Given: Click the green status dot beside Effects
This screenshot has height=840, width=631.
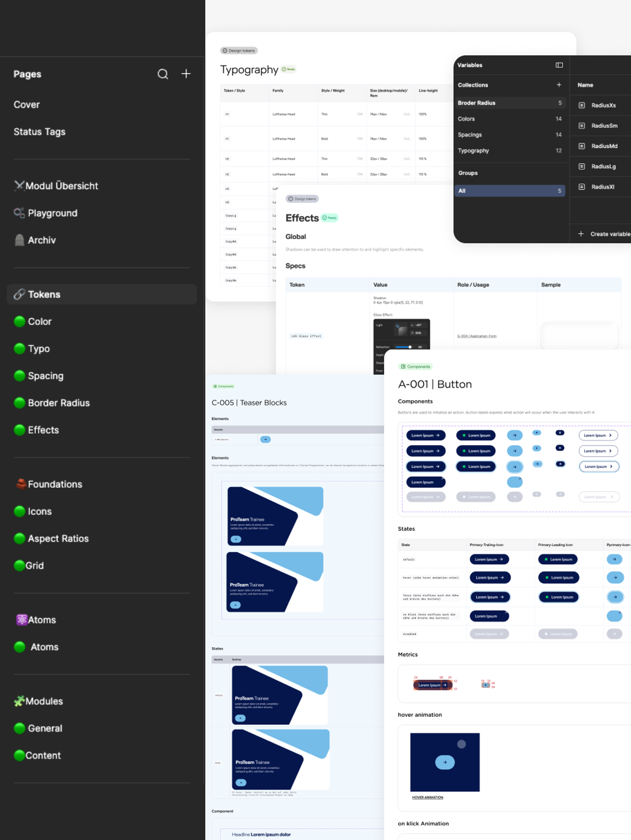Looking at the screenshot, I should (19, 430).
